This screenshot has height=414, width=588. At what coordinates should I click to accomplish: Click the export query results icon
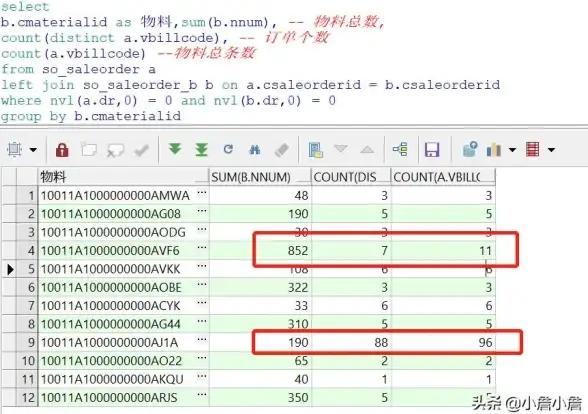tap(470, 149)
